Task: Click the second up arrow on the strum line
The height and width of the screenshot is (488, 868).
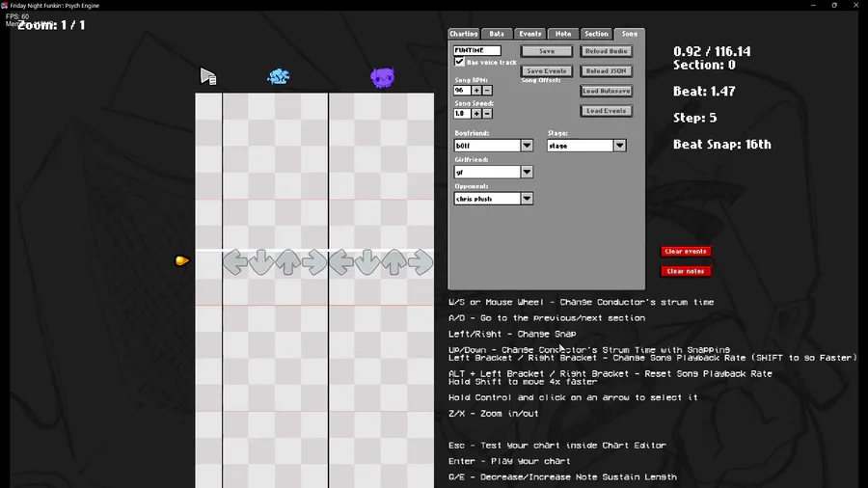Action: [x=394, y=262]
